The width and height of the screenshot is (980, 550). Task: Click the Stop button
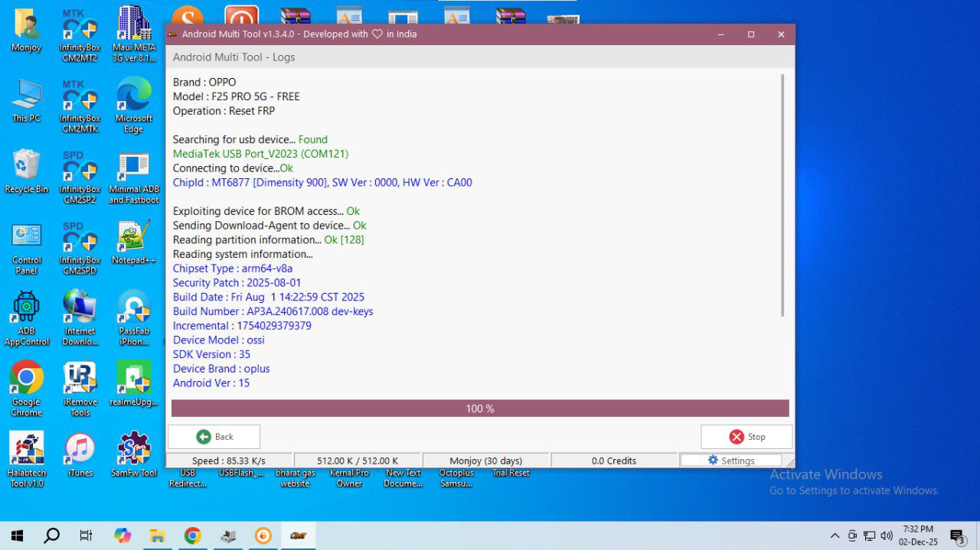pyautogui.click(x=746, y=437)
